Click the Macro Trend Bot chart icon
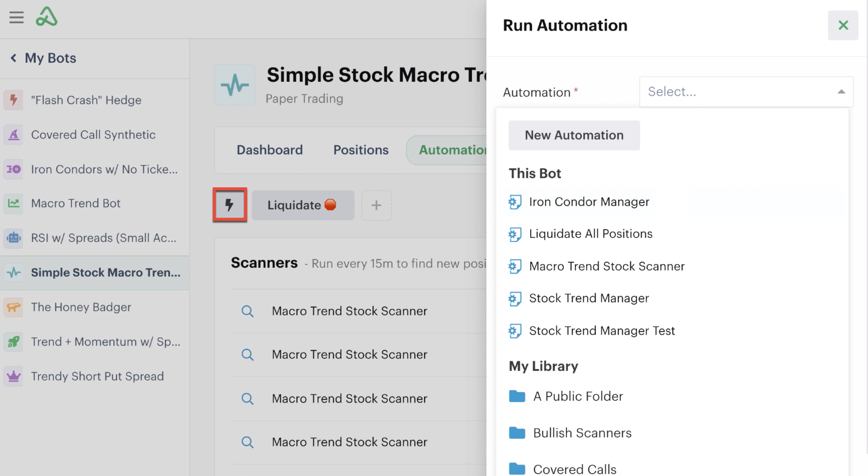Image resolution: width=868 pixels, height=476 pixels. [14, 203]
